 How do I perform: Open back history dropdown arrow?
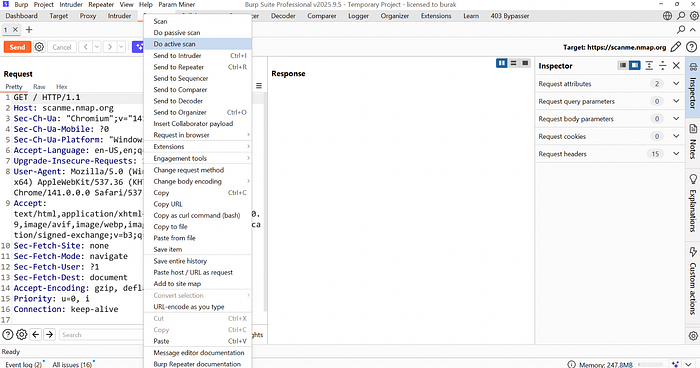tap(96, 47)
